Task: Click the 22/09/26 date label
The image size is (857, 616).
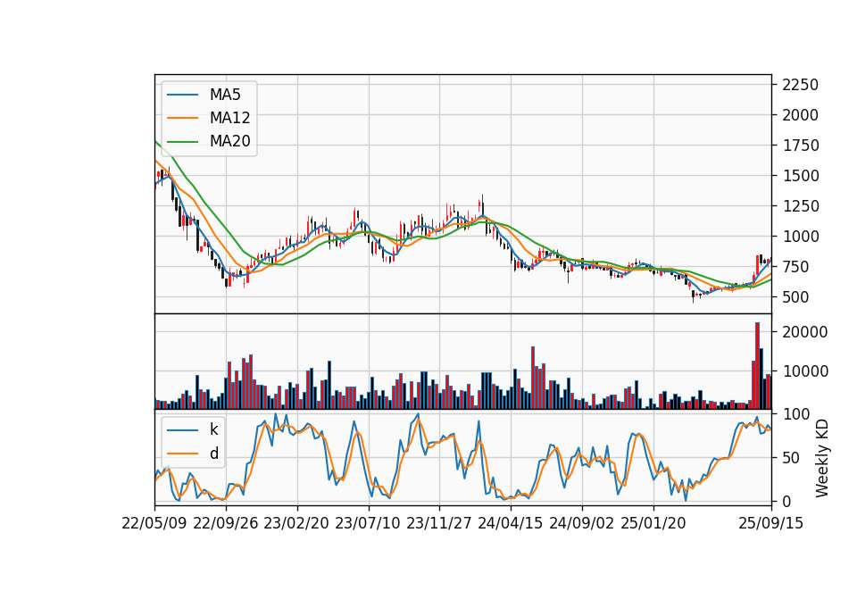Action: (226, 523)
